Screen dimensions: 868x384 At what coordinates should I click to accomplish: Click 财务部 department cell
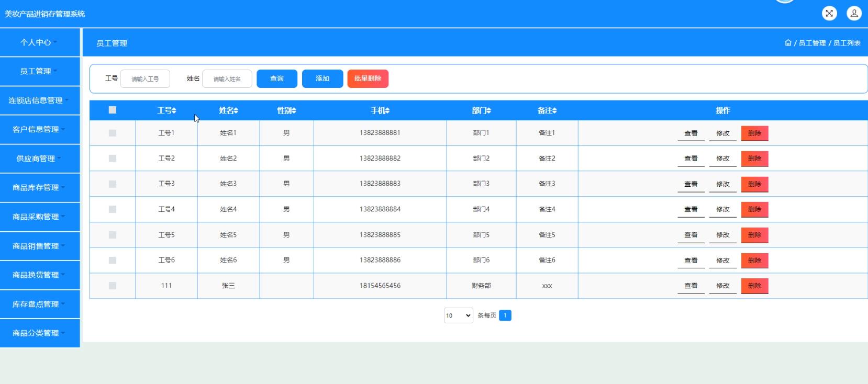click(x=481, y=286)
